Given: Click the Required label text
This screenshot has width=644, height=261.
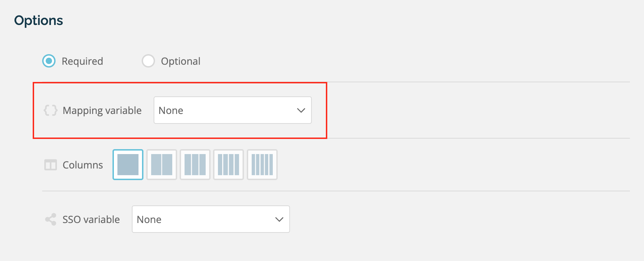Looking at the screenshot, I should [82, 61].
